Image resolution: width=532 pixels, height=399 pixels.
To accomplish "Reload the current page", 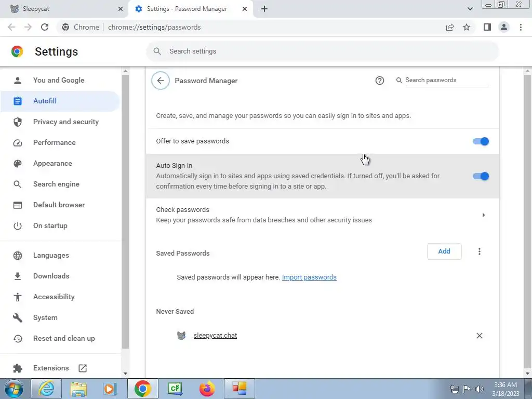I will coord(45,27).
